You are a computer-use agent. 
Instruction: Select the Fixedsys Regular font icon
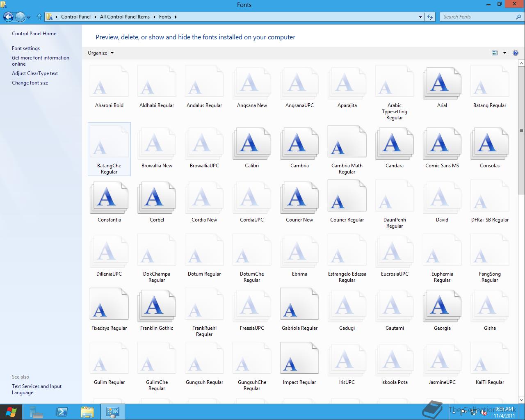click(109, 304)
